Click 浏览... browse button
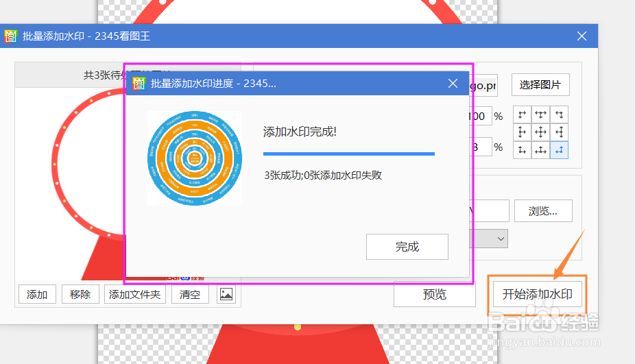Image resolution: width=635 pixels, height=364 pixels. [543, 210]
